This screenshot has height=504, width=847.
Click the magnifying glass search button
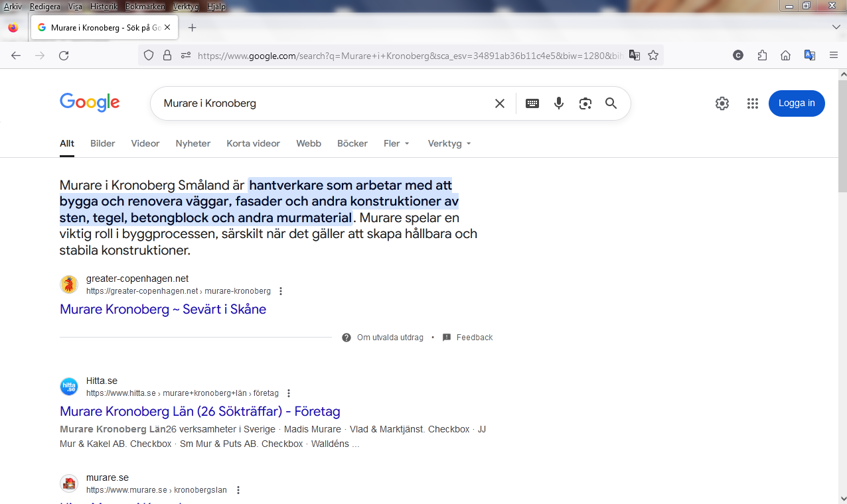pyautogui.click(x=611, y=103)
